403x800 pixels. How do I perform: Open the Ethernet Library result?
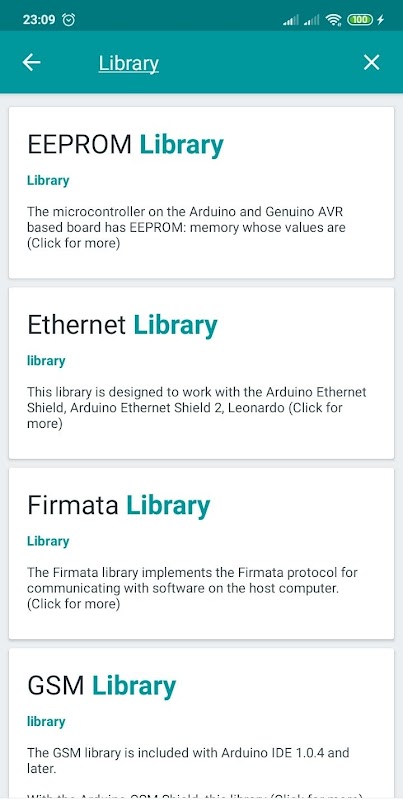(202, 373)
